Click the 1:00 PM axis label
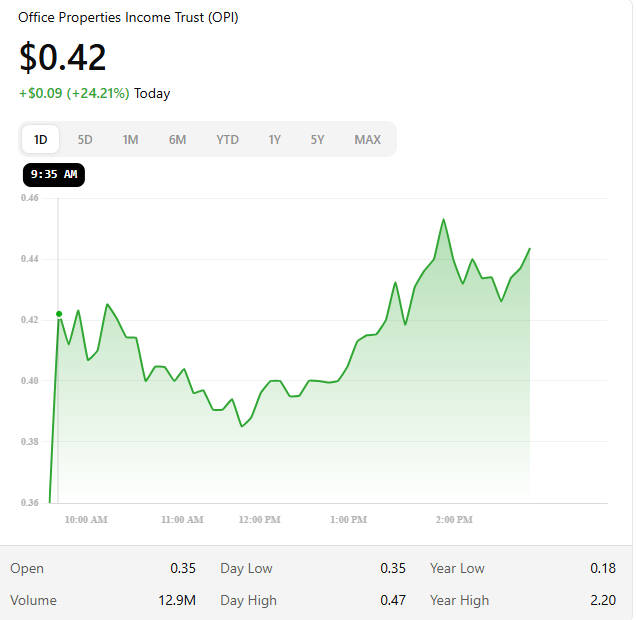Screen dimensions: 636x620 tap(348, 519)
